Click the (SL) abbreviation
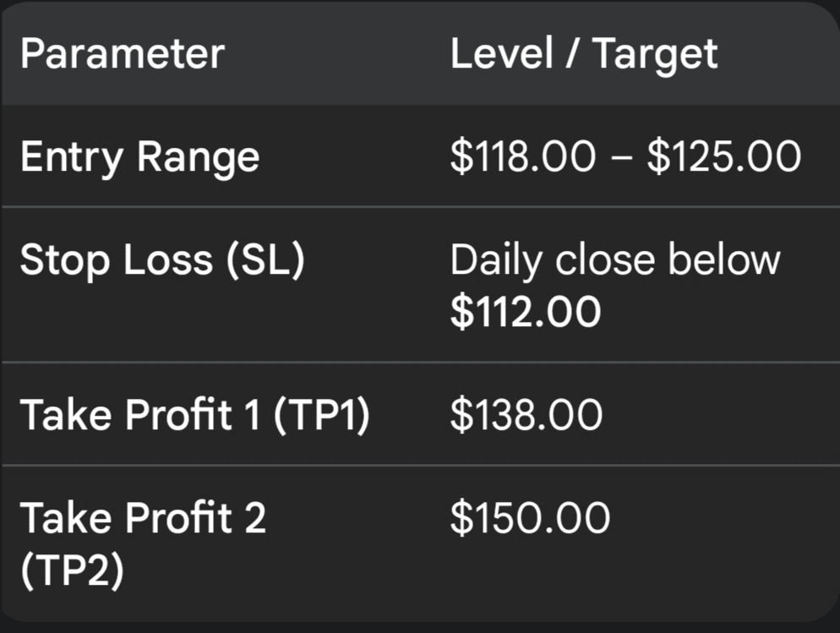The height and width of the screenshot is (633, 840). pyautogui.click(x=265, y=261)
